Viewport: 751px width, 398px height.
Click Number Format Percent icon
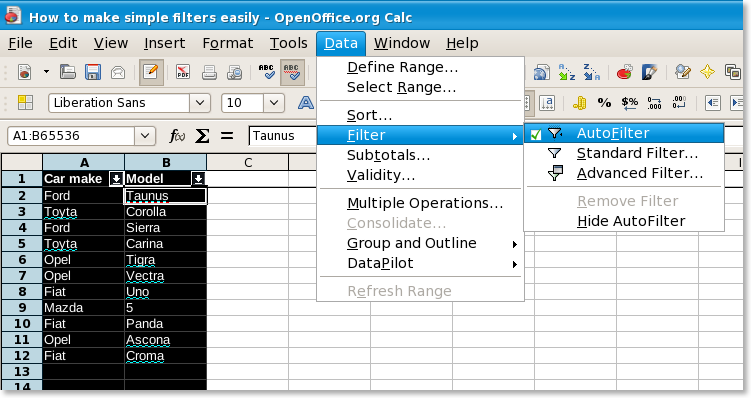pos(604,102)
